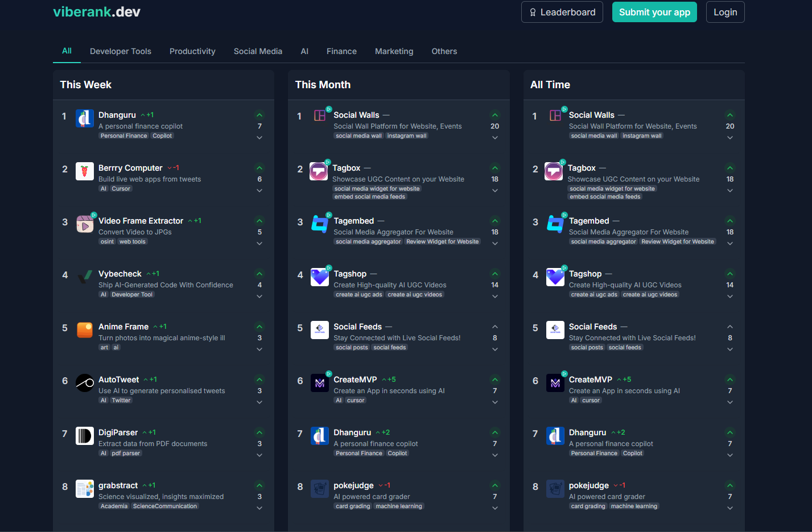Upvote Tagshop in This Month
812x532 pixels.
[x=495, y=274]
